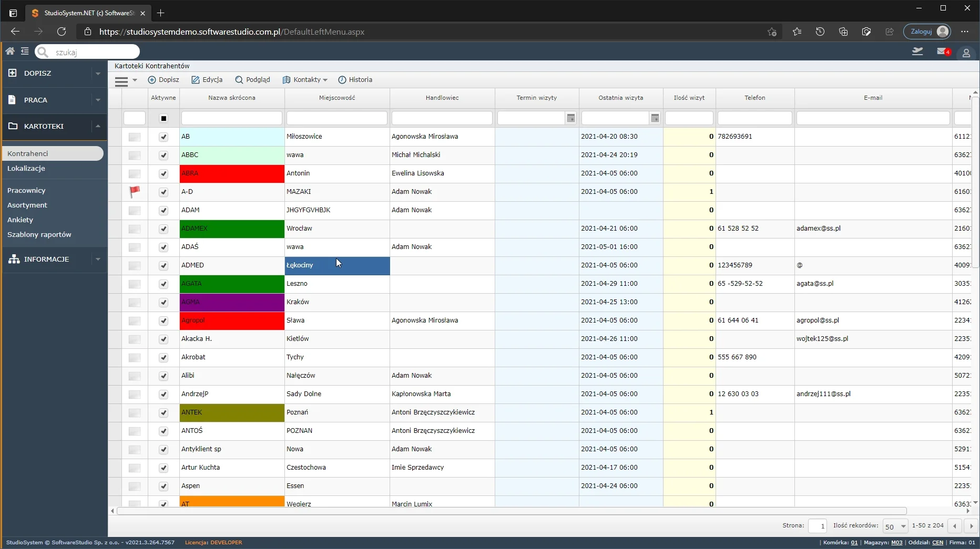Toggle the Aktywne checkbox for ADAMEX row
This screenshot has width=980, height=549.
[164, 229]
